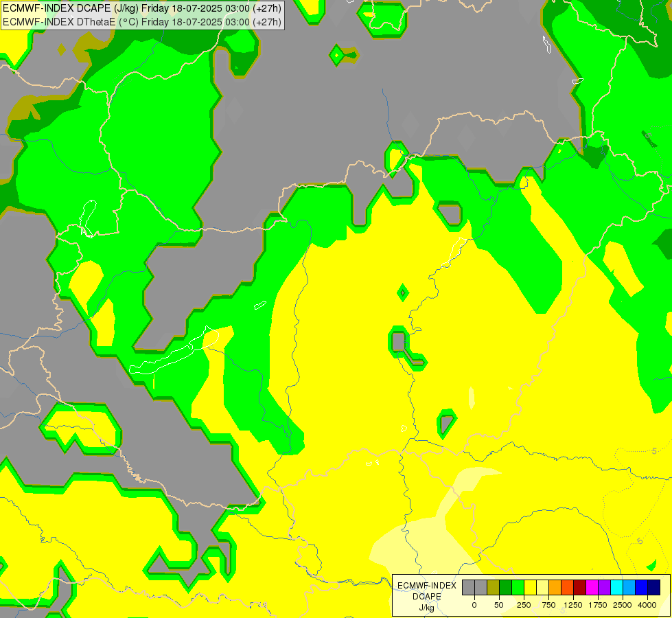Click the legend value label 250

tap(524, 605)
